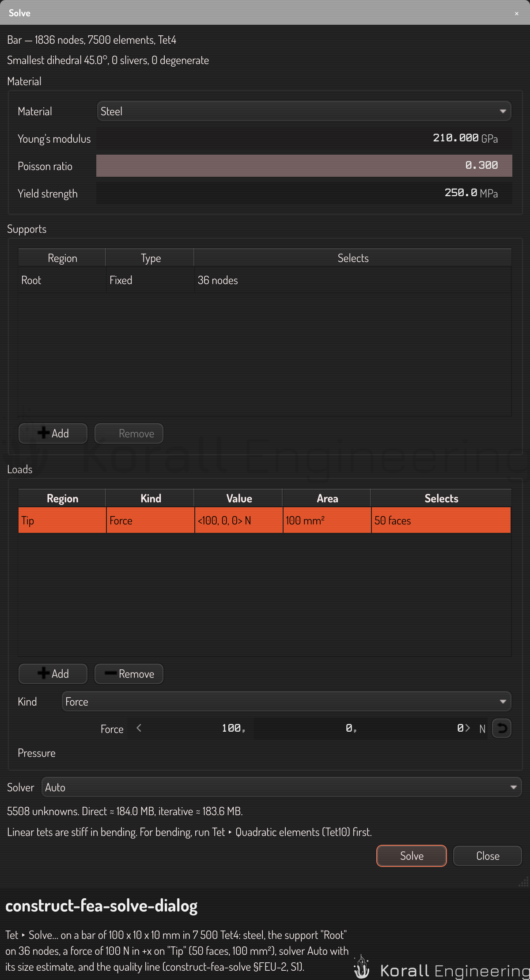This screenshot has width=530, height=980.
Task: Select the Tip load row
Action: (x=265, y=520)
